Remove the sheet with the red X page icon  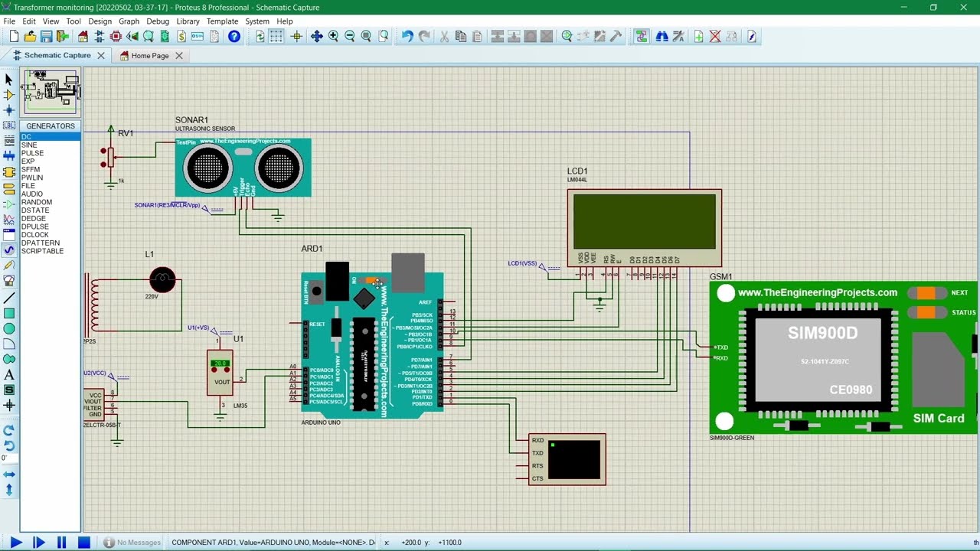click(x=715, y=36)
